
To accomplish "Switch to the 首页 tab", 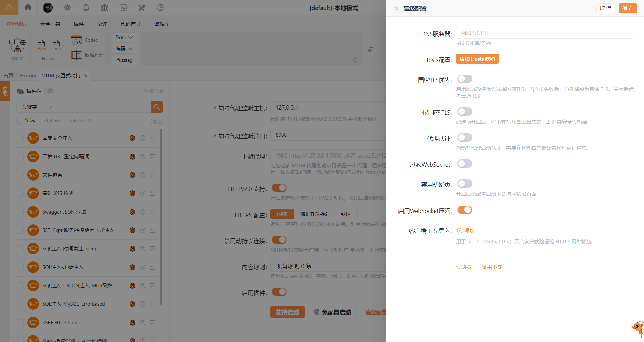I will coord(8,76).
